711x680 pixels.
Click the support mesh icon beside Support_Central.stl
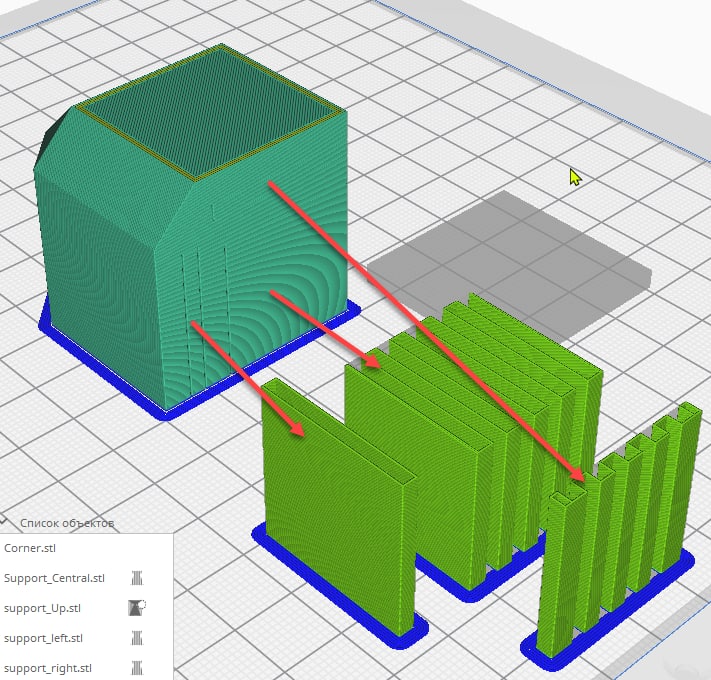click(x=136, y=578)
